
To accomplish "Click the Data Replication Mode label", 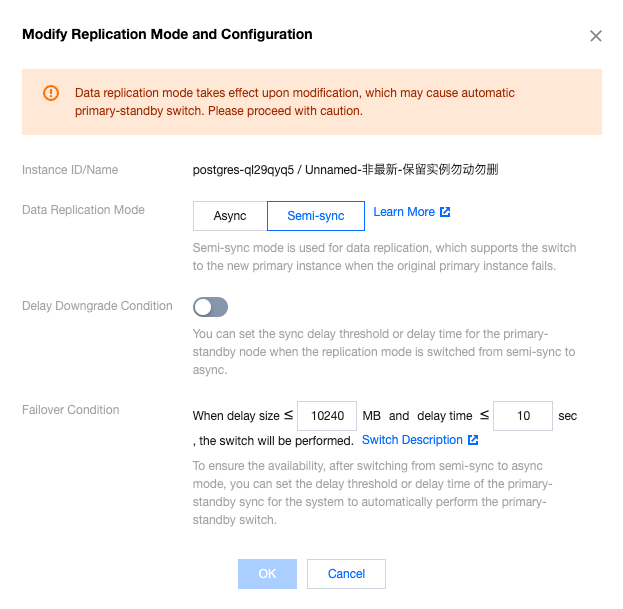I will click(x=83, y=210).
